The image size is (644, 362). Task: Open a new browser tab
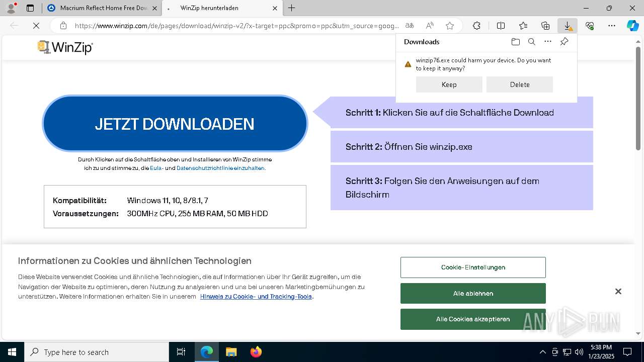[292, 8]
